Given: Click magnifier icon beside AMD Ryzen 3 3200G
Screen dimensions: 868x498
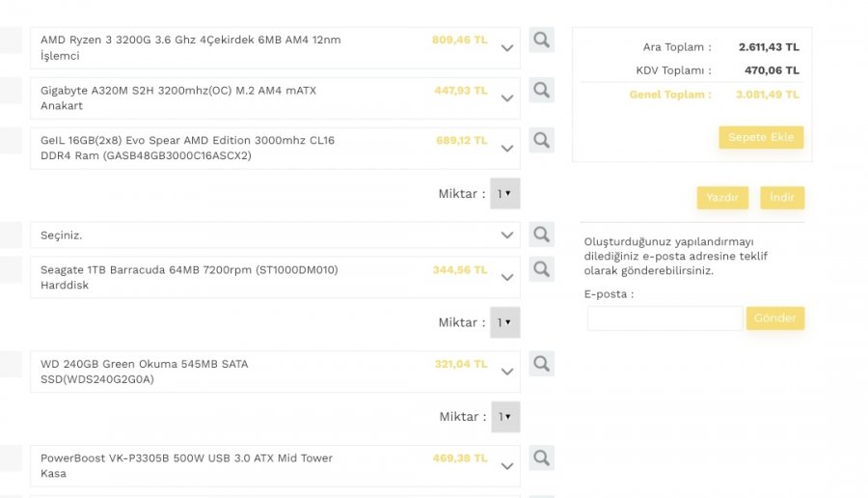Looking at the screenshot, I should pyautogui.click(x=541, y=41).
